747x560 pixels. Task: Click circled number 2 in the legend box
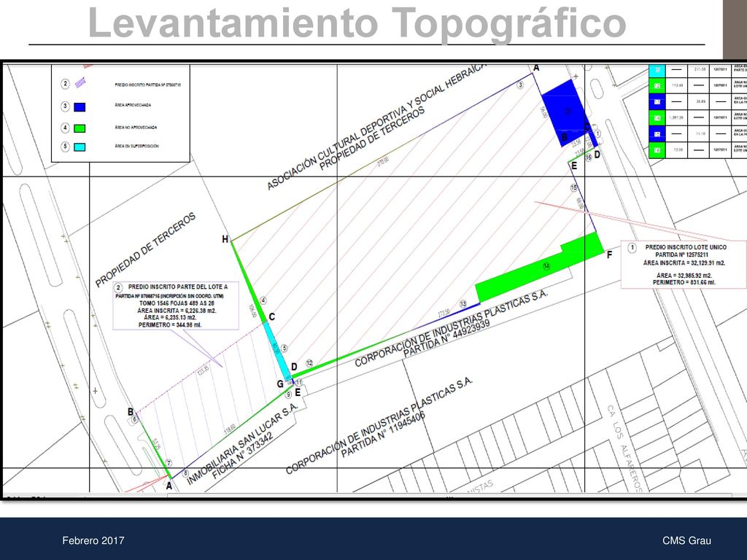click(x=65, y=84)
